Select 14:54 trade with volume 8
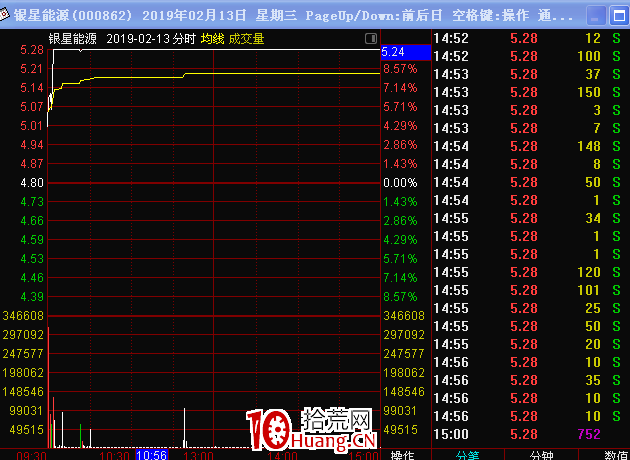Image resolution: width=630 pixels, height=460 pixels. point(528,164)
